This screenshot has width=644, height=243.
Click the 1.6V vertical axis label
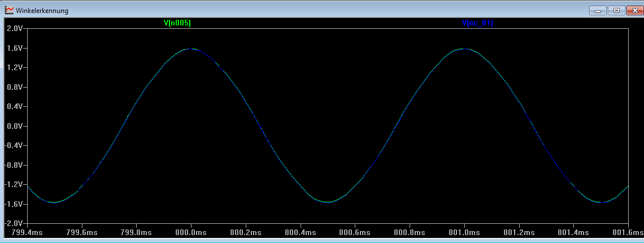pos(15,49)
